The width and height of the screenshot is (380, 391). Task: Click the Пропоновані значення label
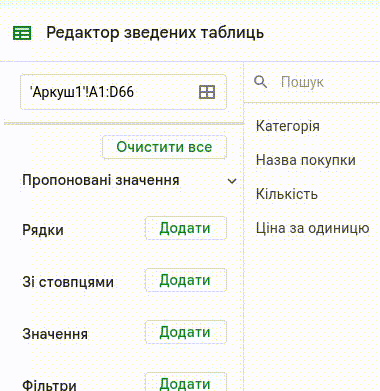(x=101, y=180)
